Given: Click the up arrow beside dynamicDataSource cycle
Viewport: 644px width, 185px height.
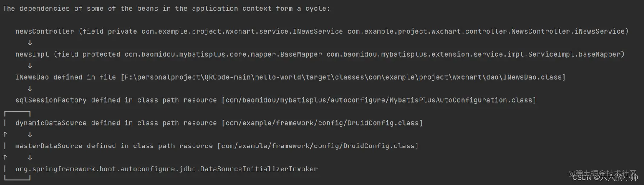Looking at the screenshot, I should click(5, 135).
